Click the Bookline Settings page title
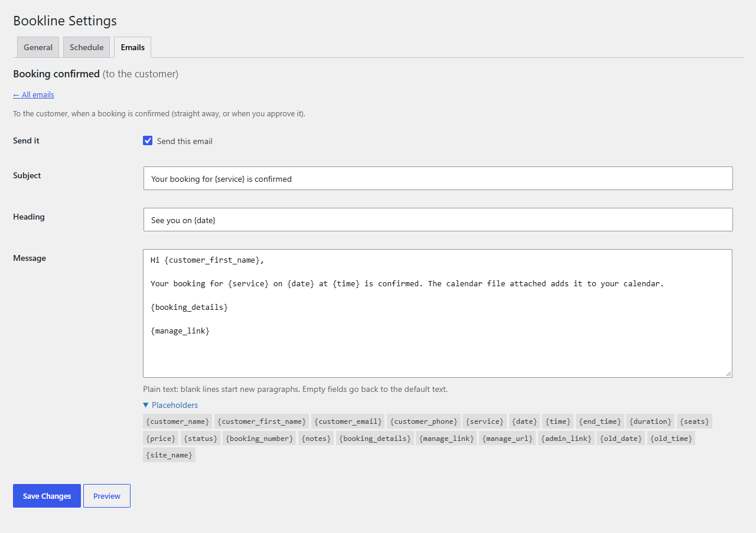756x533 pixels. pyautogui.click(x=65, y=21)
